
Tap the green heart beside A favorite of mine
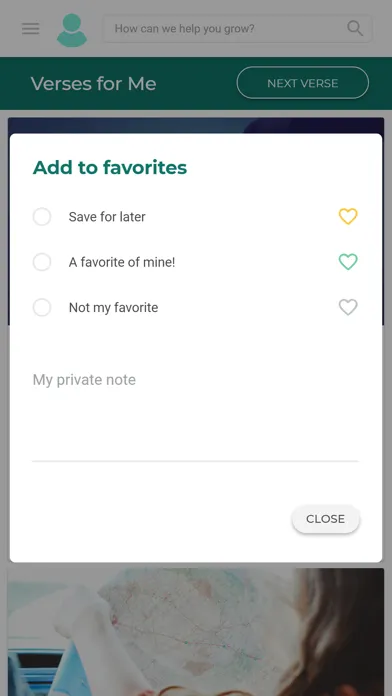tap(348, 262)
